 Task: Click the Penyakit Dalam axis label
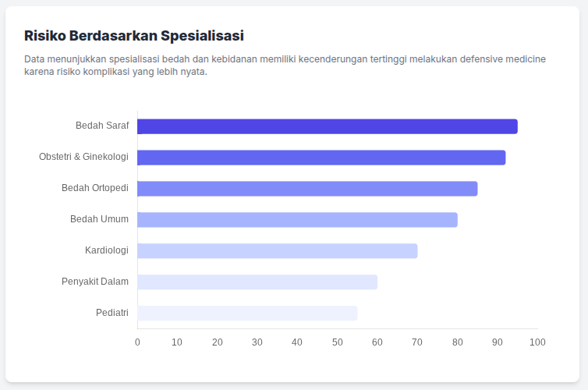(x=95, y=282)
